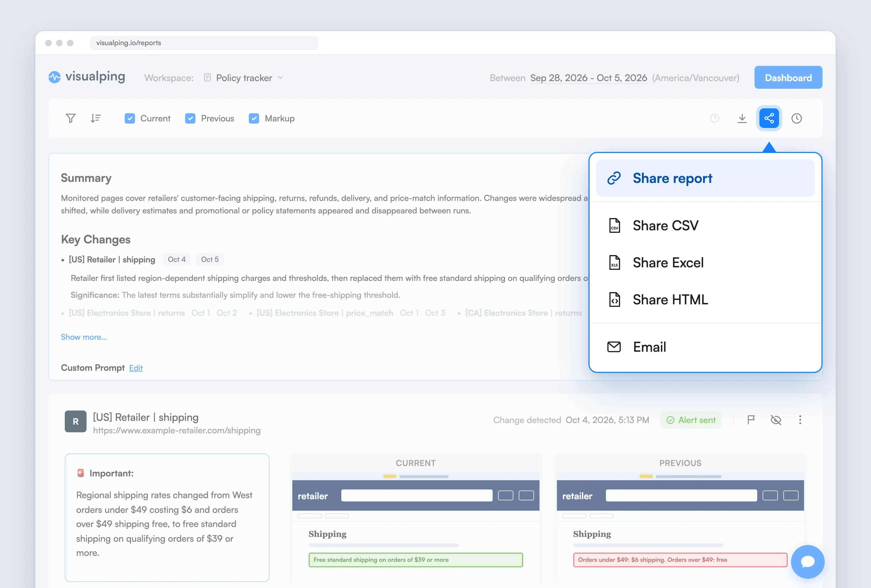871x588 pixels.
Task: Uncheck the Previous checkbox
Action: 190,118
